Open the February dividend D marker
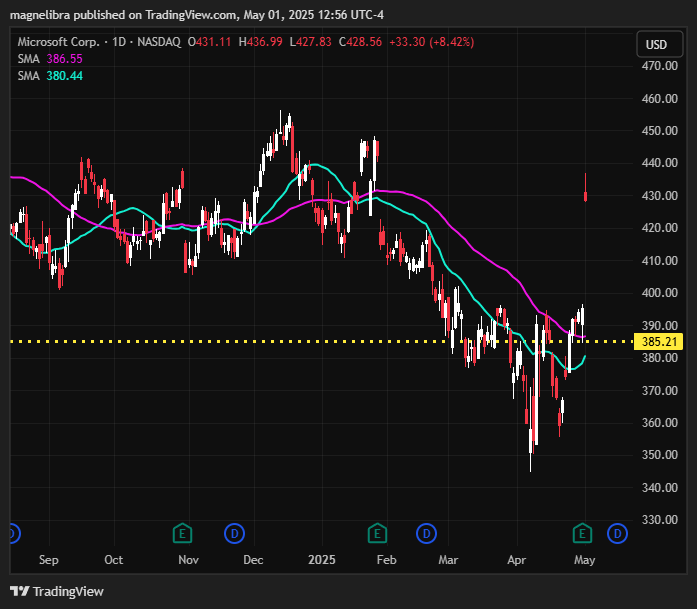The width and height of the screenshot is (697, 609). click(x=426, y=533)
